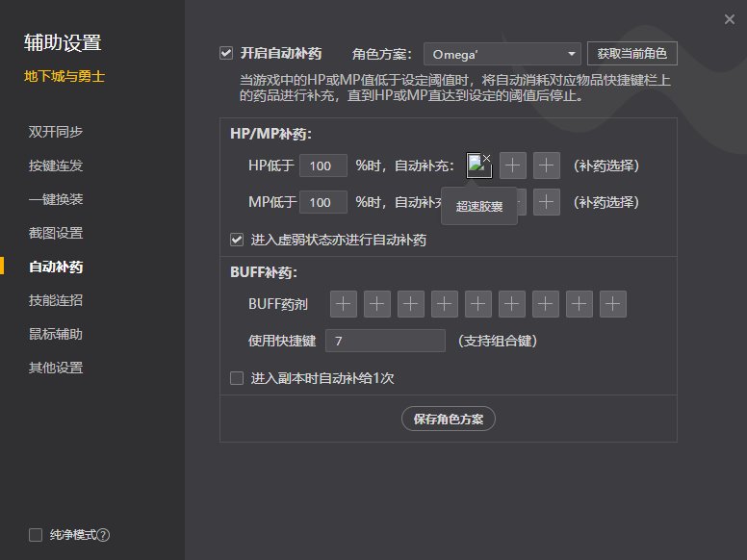Click 获取当前角色 button
This screenshot has height=560, width=747.
(x=631, y=54)
